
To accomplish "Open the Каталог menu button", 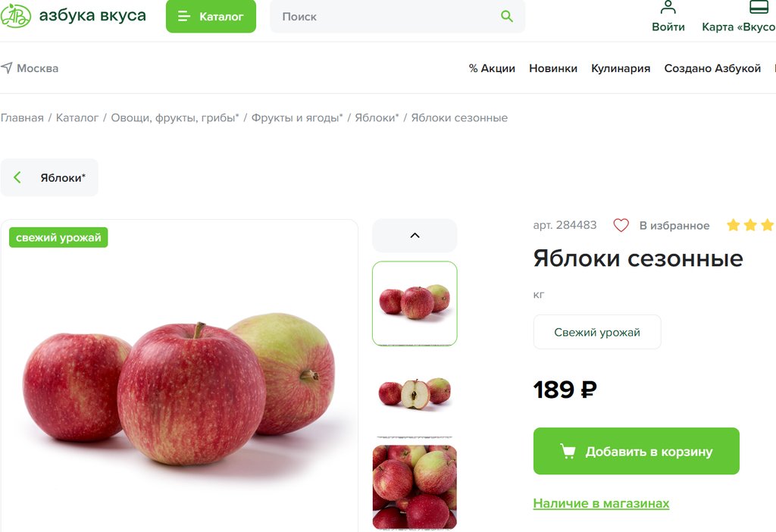I will point(211,17).
